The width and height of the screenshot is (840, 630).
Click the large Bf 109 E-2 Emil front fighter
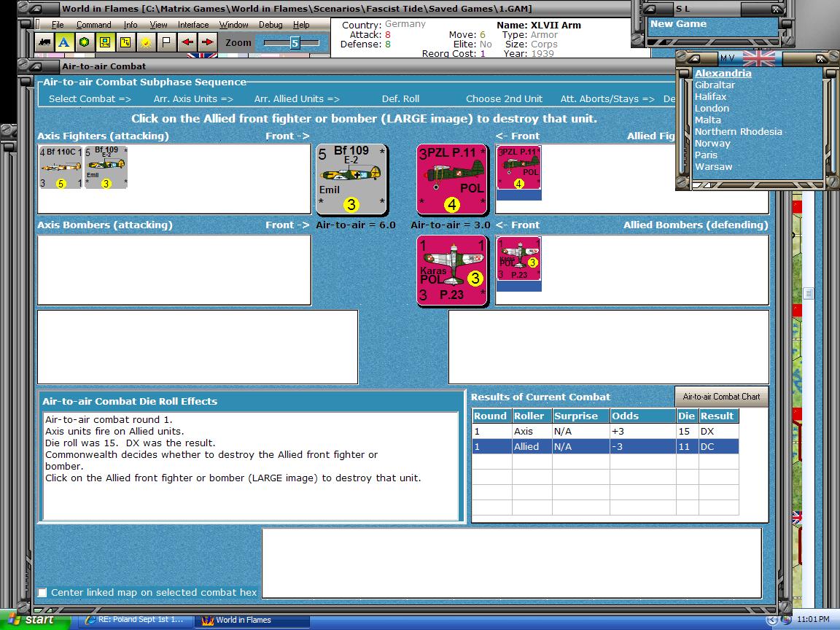pos(351,179)
